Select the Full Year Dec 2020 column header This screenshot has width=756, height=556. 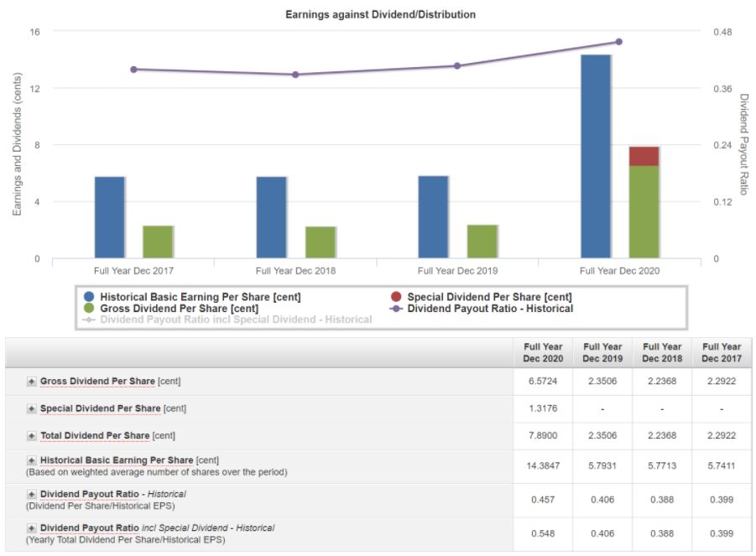pos(543,352)
